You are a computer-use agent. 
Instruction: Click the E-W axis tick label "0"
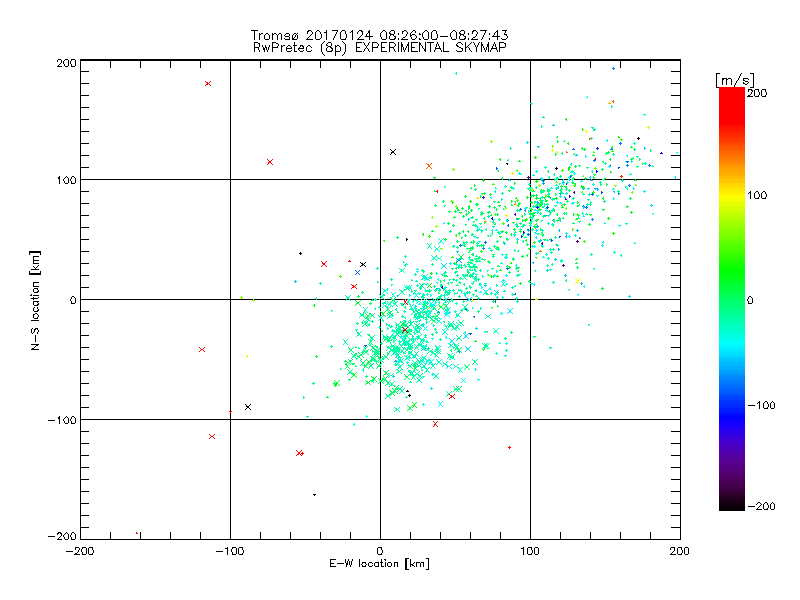point(380,551)
